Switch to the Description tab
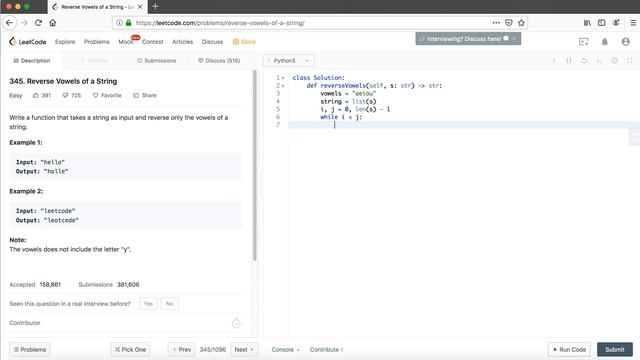 [31, 60]
